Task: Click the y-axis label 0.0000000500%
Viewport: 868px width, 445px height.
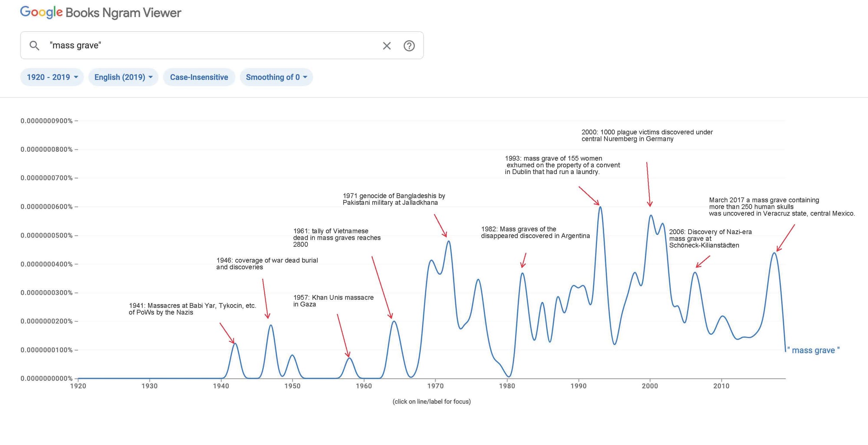Action: tap(46, 236)
